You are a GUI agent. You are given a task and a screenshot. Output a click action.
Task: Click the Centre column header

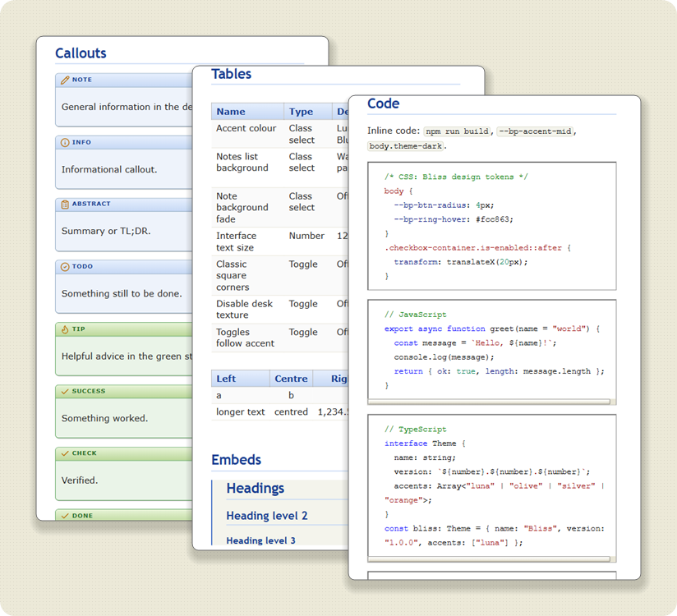[291, 379]
